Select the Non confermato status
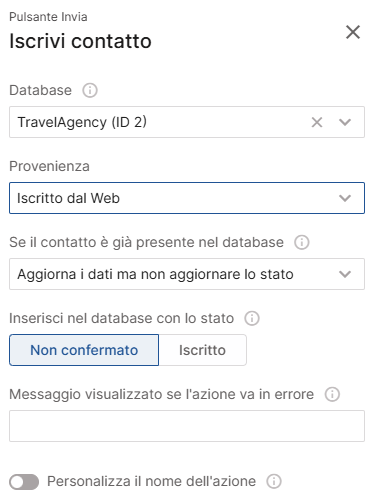The image size is (375, 494). pyautogui.click(x=84, y=350)
